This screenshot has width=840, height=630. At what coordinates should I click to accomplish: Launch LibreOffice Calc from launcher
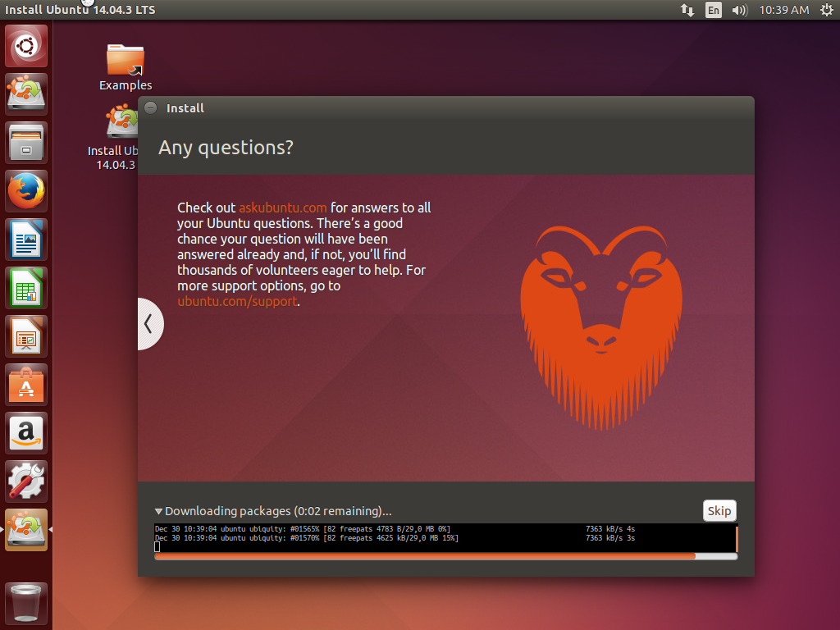[26, 288]
